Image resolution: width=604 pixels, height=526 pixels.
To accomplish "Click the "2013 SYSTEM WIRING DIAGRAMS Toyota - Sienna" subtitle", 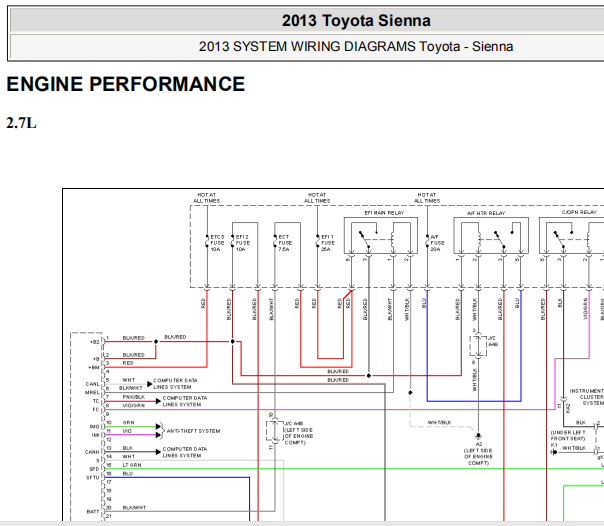I will click(x=356, y=47).
